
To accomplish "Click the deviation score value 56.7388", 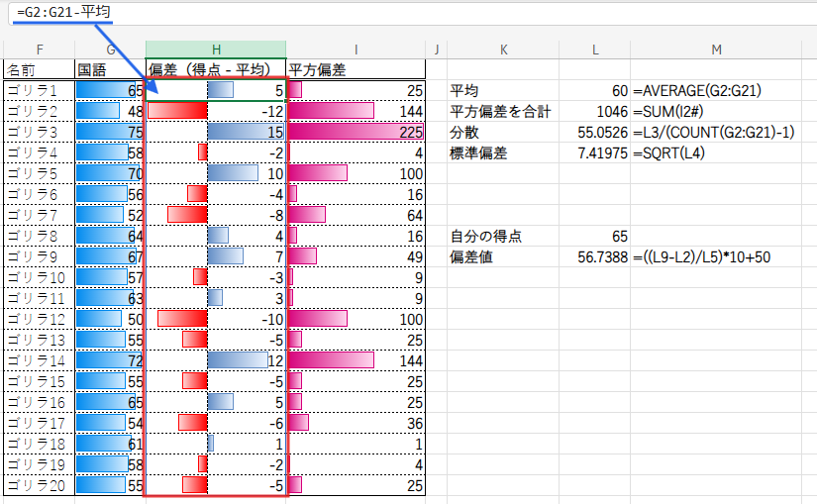I will click(595, 257).
